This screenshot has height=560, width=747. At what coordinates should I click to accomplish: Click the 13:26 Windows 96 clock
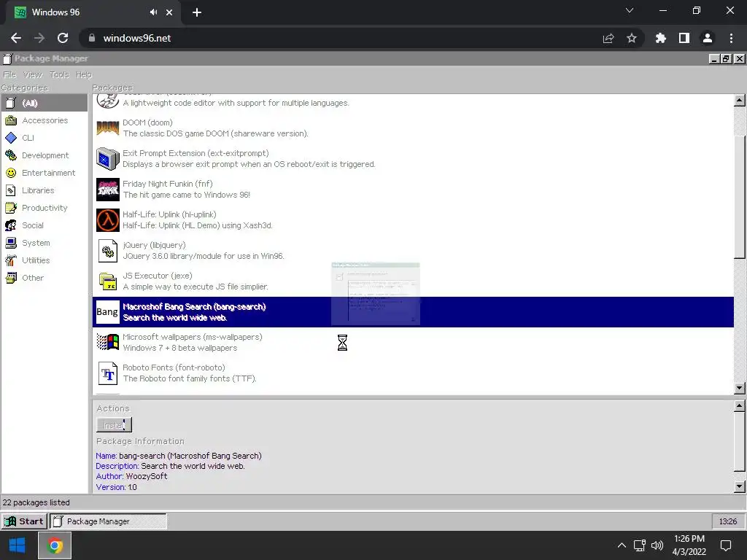[728, 521]
